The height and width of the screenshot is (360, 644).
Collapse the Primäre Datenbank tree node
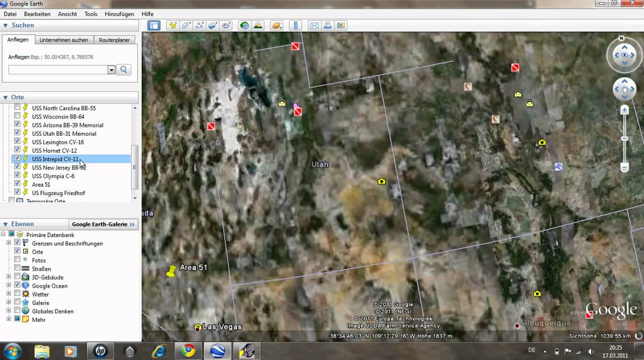point(4,234)
